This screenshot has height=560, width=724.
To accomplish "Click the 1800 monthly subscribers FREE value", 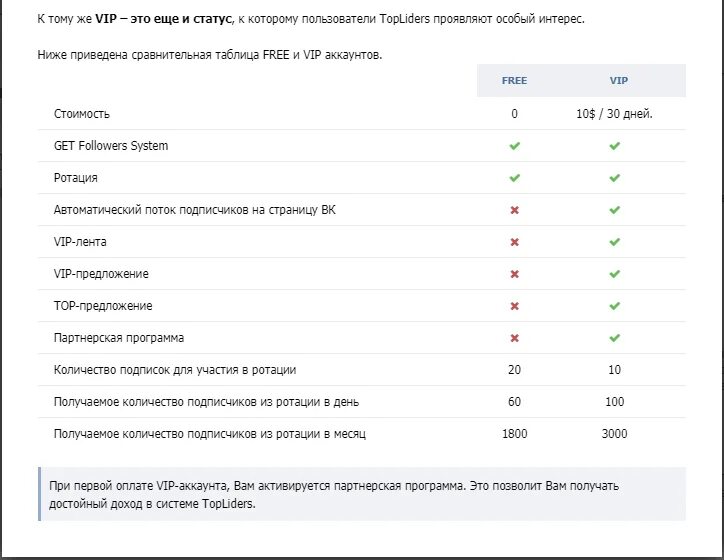I will [514, 434].
